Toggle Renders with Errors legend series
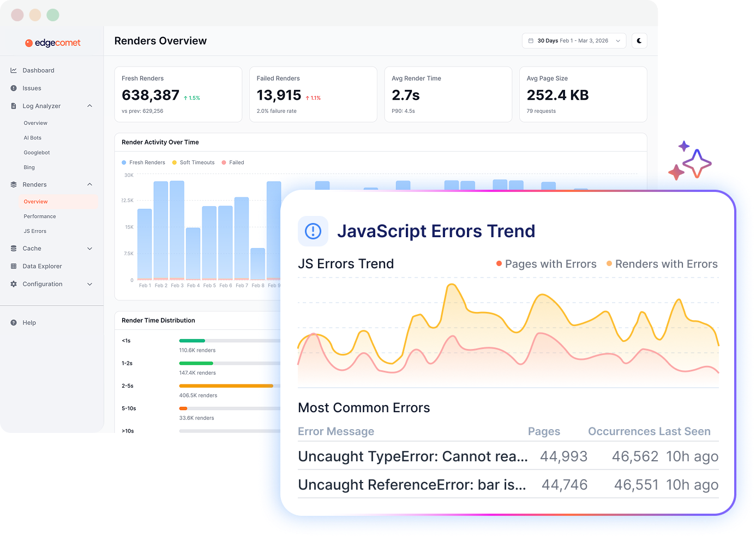756x542 pixels. (x=662, y=264)
